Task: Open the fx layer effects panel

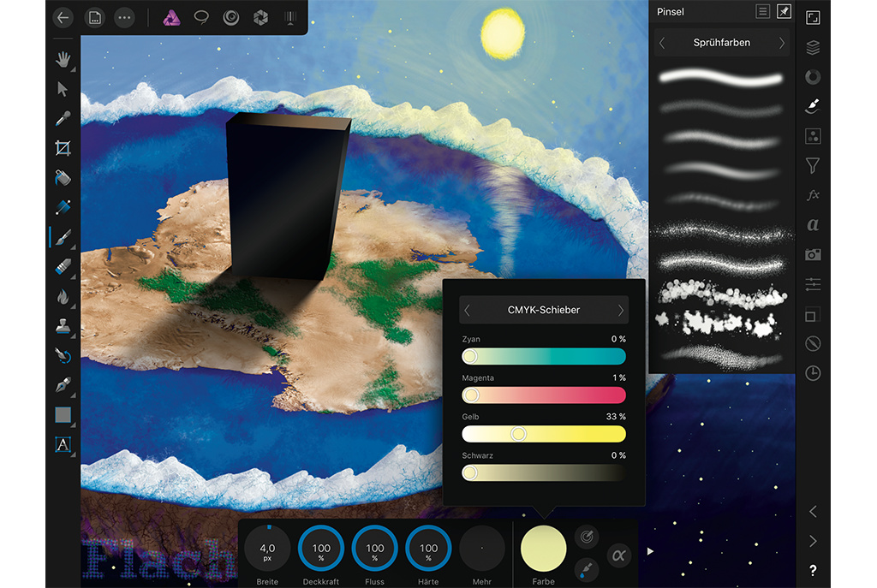Action: (x=813, y=195)
